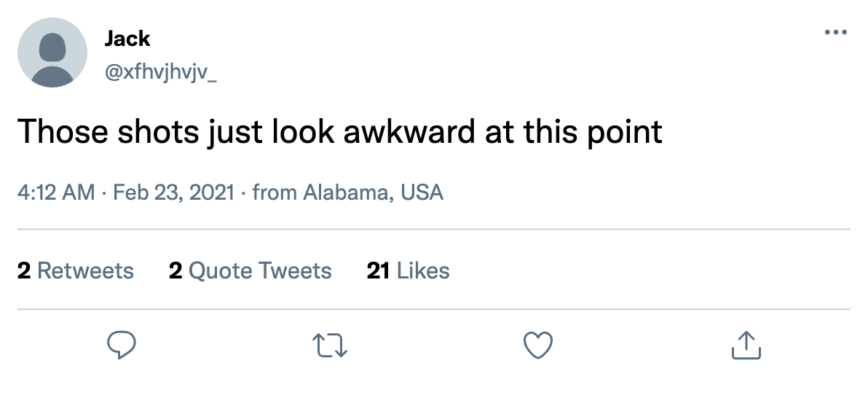Click the tweet text body
The height and width of the screenshot is (398, 868).
click(339, 132)
